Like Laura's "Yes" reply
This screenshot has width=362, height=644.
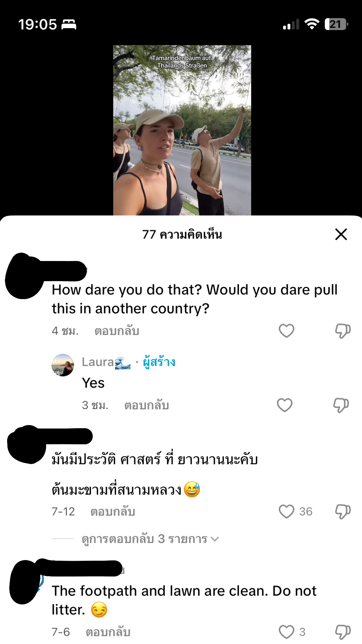pos(285,405)
